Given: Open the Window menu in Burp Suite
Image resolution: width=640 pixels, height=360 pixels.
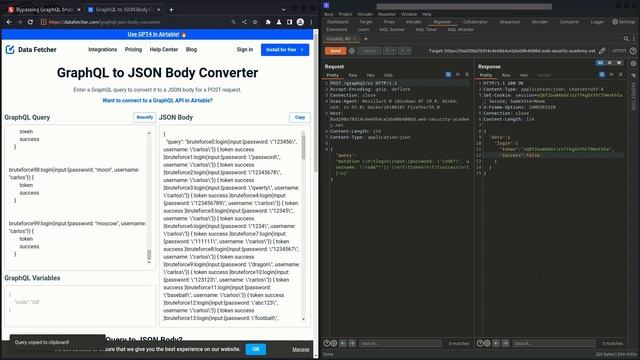Looking at the screenshot, I should click(x=409, y=14).
